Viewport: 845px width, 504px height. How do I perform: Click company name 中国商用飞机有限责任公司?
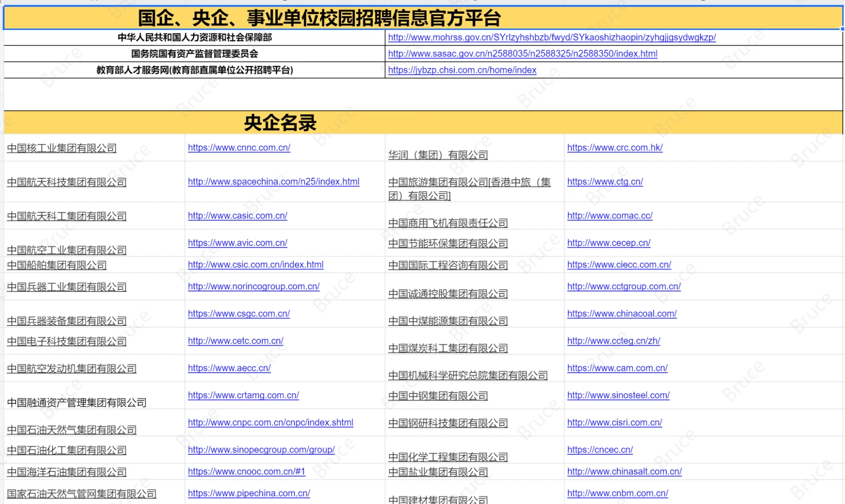point(448,223)
